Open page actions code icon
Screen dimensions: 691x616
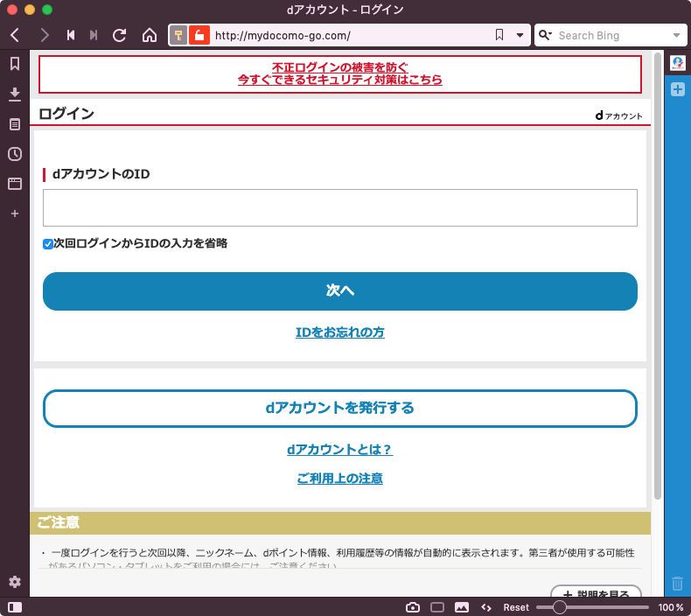[x=486, y=607]
